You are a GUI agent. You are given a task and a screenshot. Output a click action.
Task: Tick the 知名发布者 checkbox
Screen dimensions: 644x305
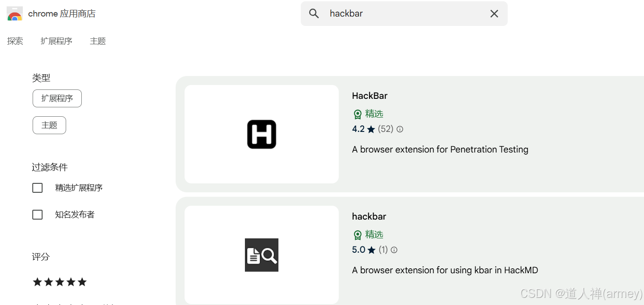tap(38, 215)
